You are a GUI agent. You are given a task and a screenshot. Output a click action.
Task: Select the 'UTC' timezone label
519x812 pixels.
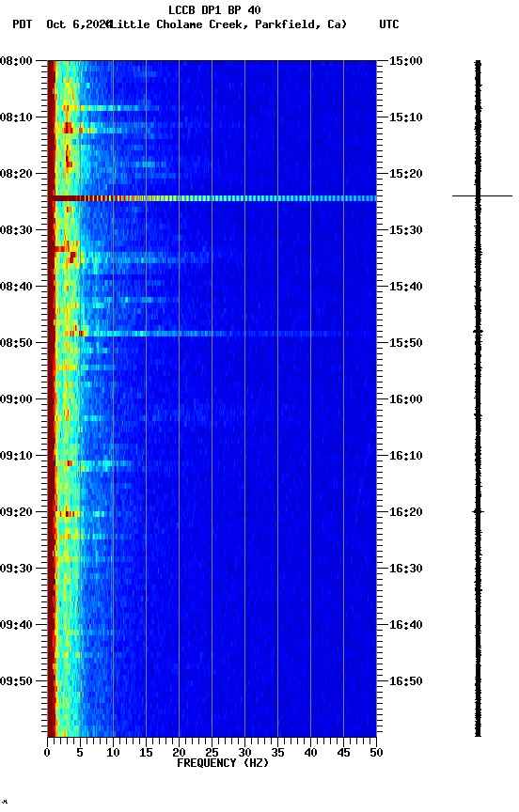point(389,24)
